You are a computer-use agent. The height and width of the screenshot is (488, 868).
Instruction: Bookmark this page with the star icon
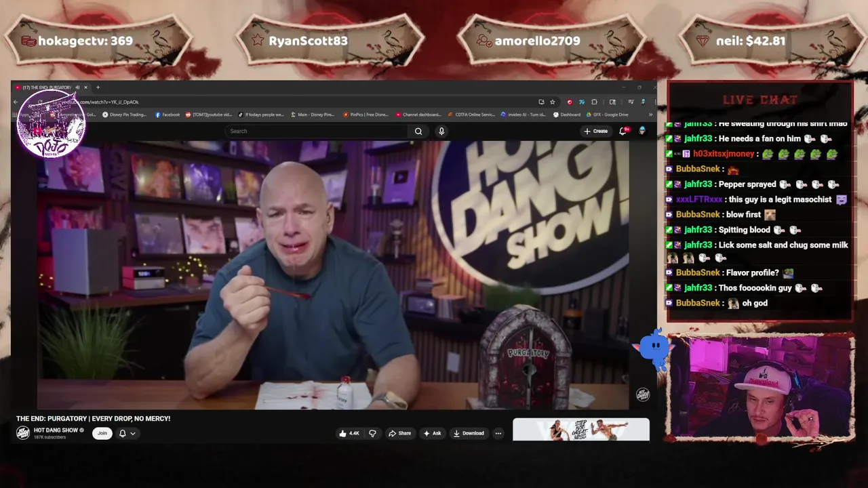(553, 102)
